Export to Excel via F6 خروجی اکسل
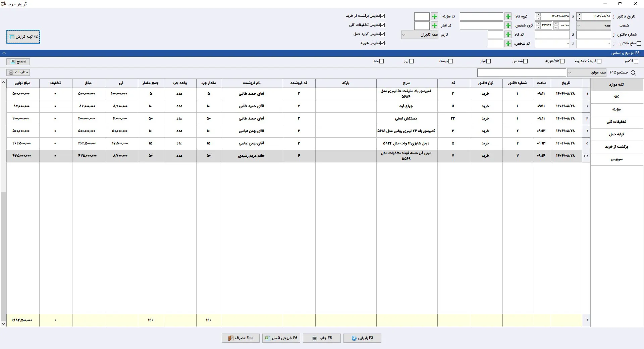644x349 pixels. tap(281, 338)
